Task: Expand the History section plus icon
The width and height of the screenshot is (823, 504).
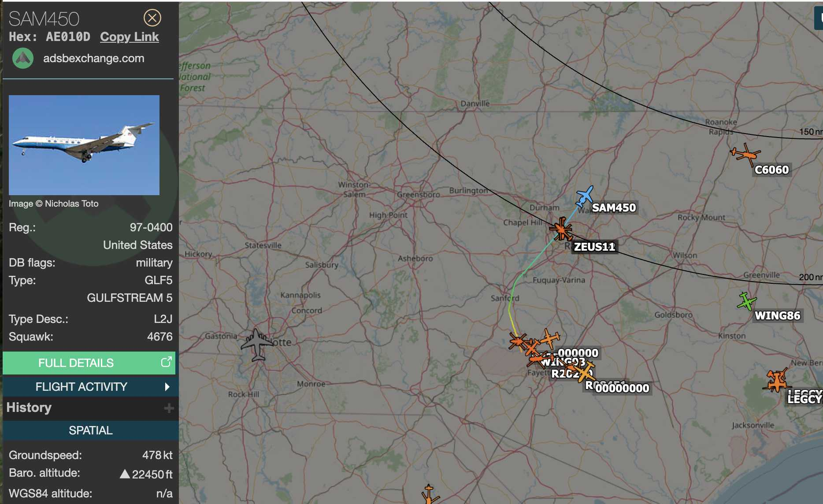Action: coord(169,408)
